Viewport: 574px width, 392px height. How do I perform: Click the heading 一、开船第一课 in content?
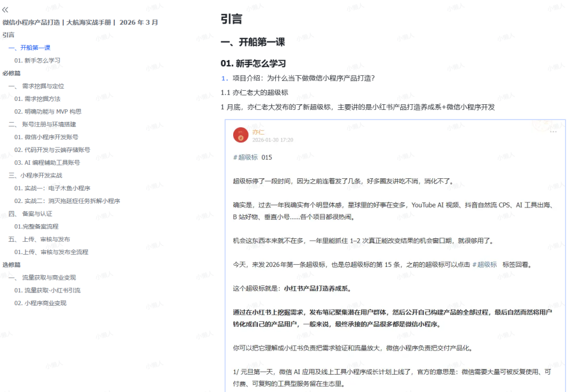coord(253,42)
